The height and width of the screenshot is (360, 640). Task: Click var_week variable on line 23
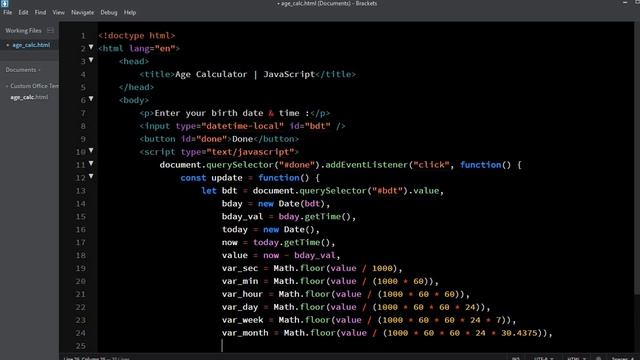[242, 320]
